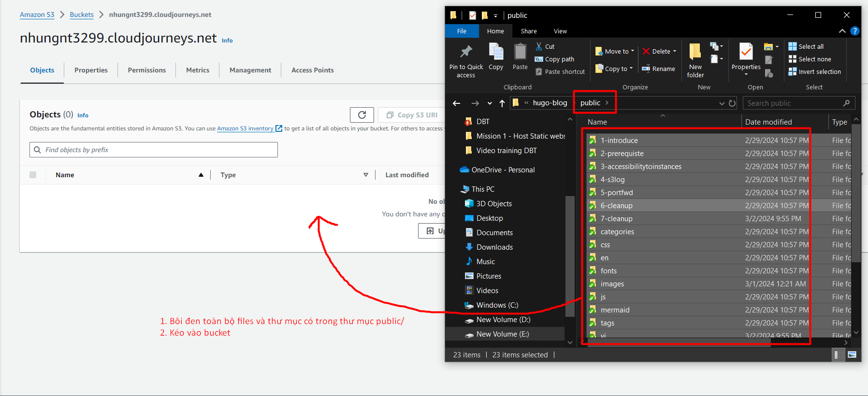The image size is (868, 396).
Task: Click the Paste clipboard icon
Action: pos(520,51)
